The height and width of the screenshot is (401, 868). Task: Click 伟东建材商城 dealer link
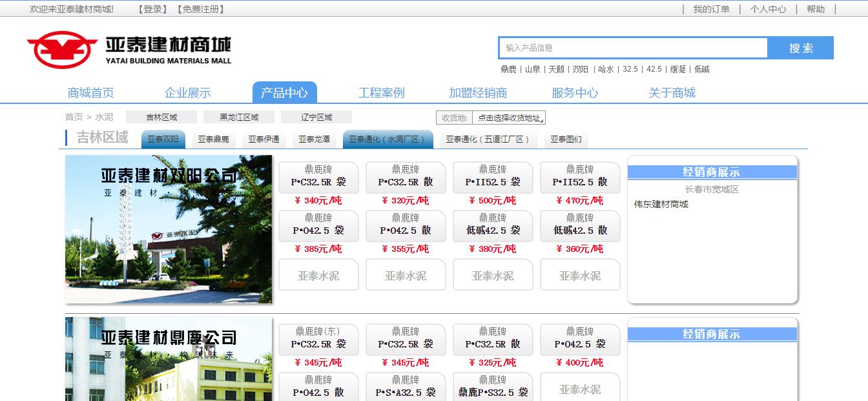[661, 204]
